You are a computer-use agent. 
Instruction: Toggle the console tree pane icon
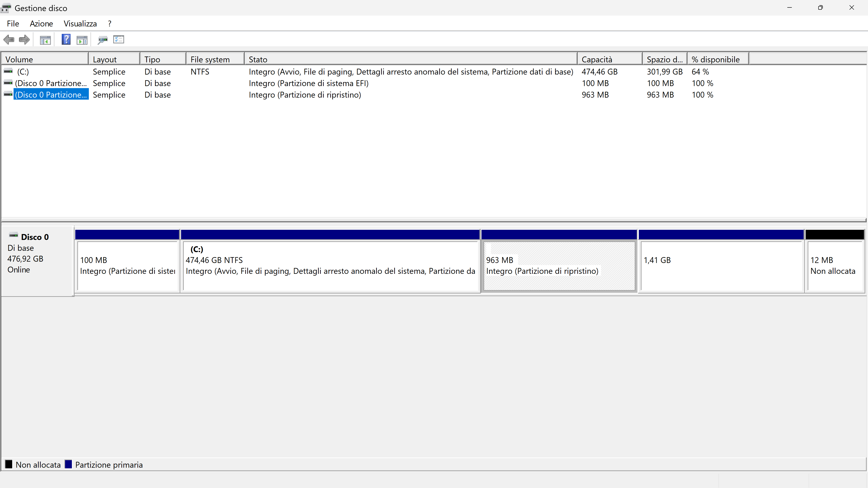tap(45, 40)
